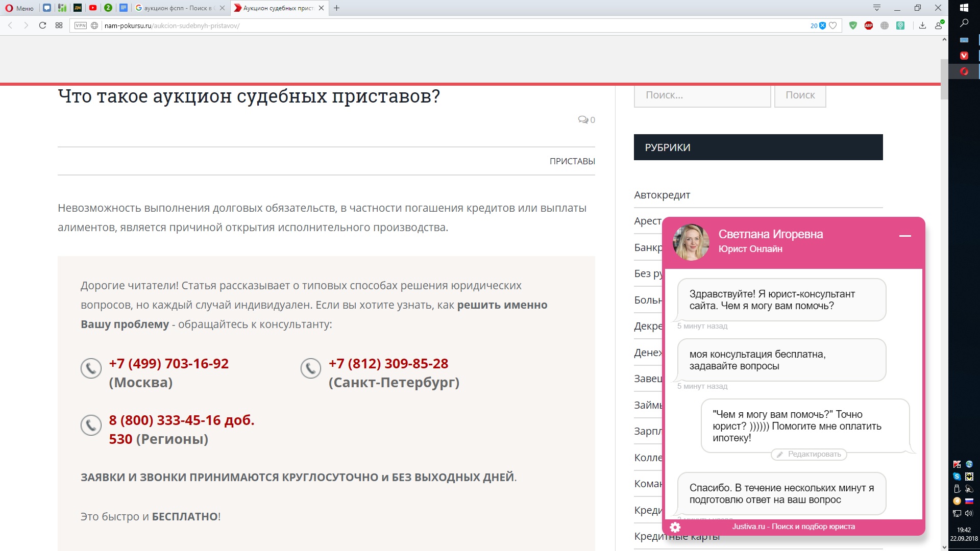The height and width of the screenshot is (551, 980).
Task: Click Редактировать under the sent message
Action: pyautogui.click(x=808, y=454)
